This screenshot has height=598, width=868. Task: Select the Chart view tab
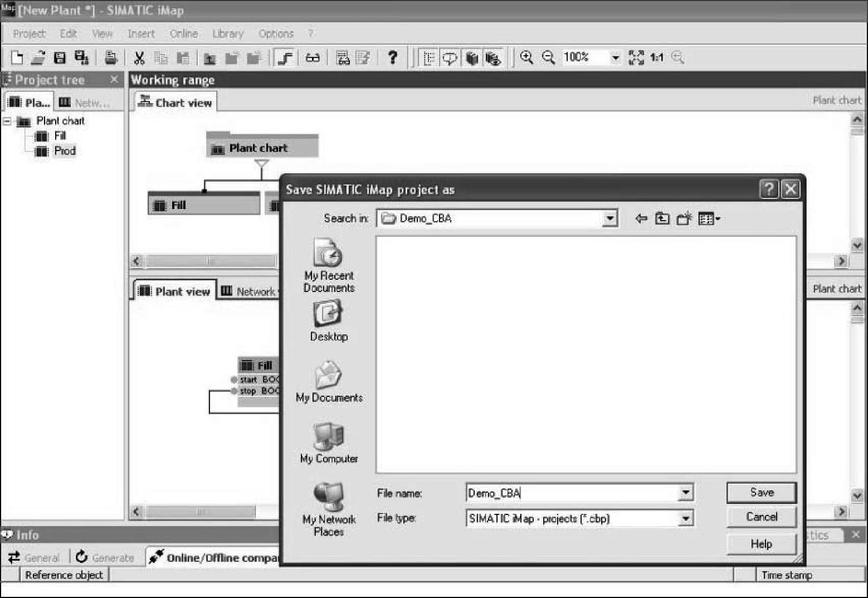pos(175,102)
